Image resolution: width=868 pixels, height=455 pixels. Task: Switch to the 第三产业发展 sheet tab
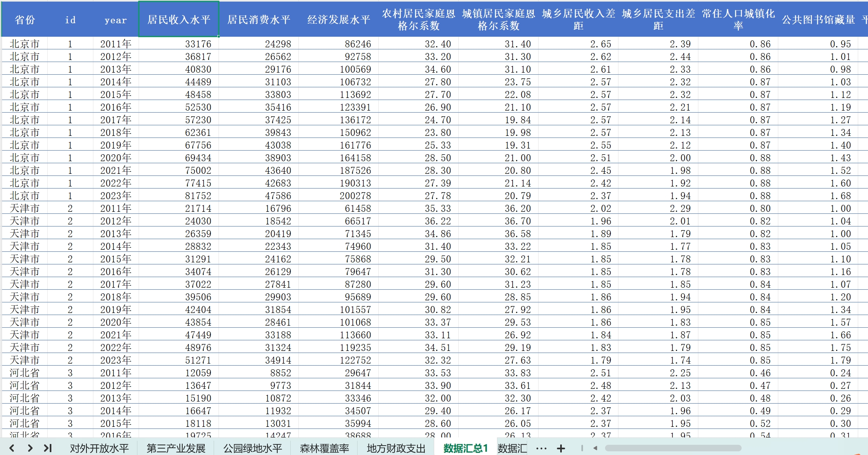pyautogui.click(x=176, y=448)
